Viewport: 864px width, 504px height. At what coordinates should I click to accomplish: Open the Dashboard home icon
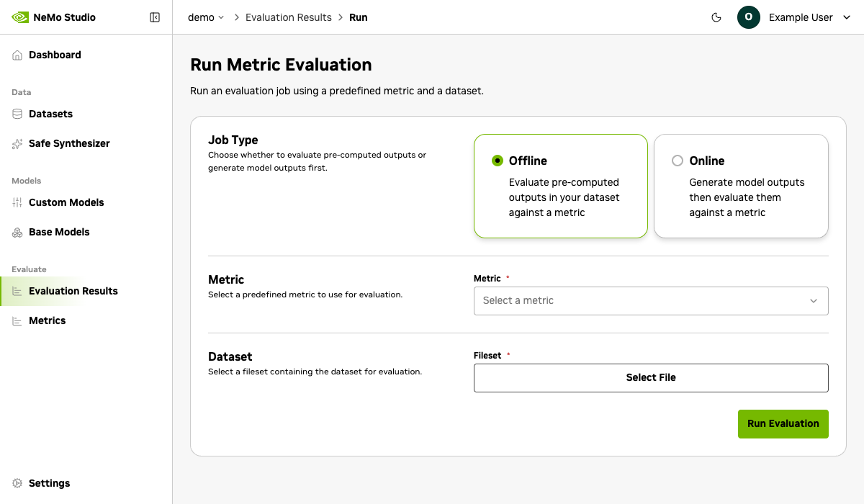[x=17, y=55]
